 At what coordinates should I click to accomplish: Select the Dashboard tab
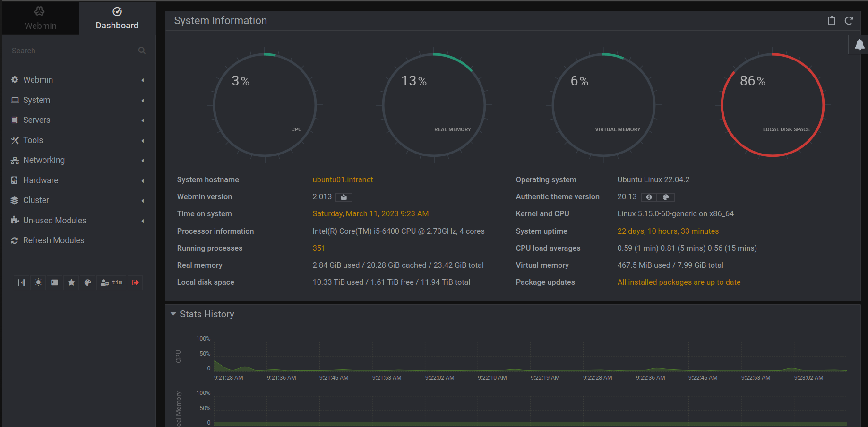click(117, 18)
